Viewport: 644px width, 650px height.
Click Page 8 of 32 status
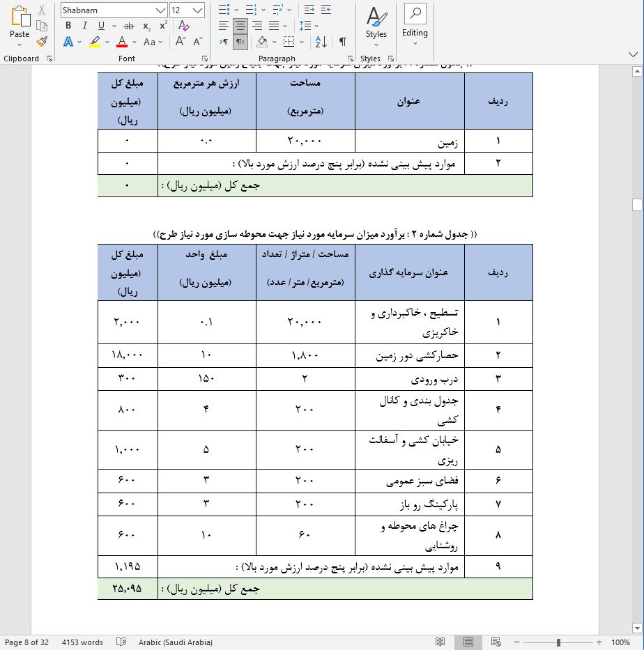tap(27, 642)
